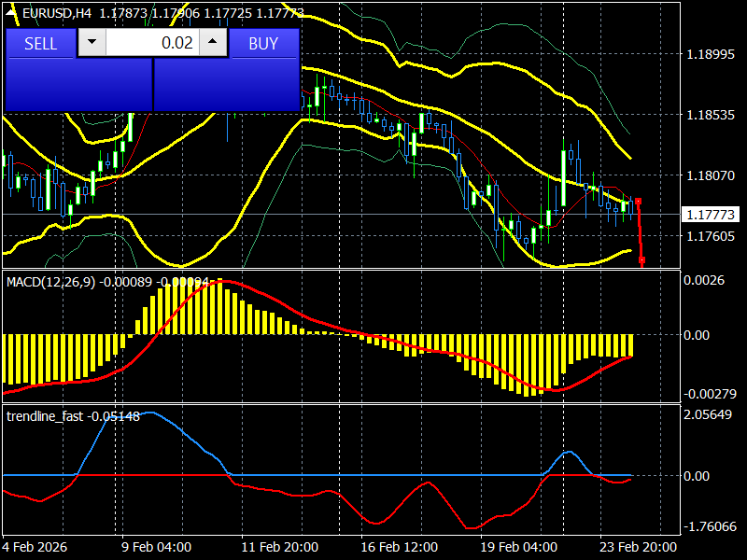Increase lot size with up arrow

[x=213, y=42]
